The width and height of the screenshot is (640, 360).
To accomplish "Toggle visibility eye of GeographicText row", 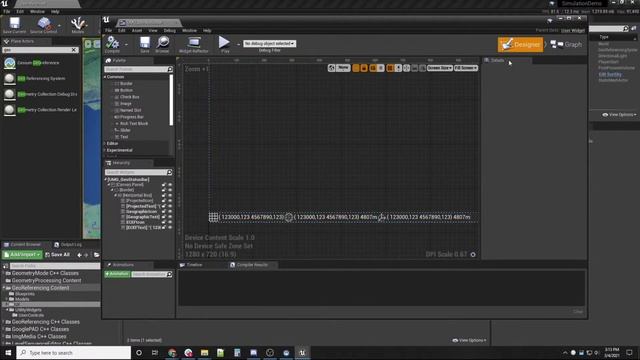I will point(170,217).
